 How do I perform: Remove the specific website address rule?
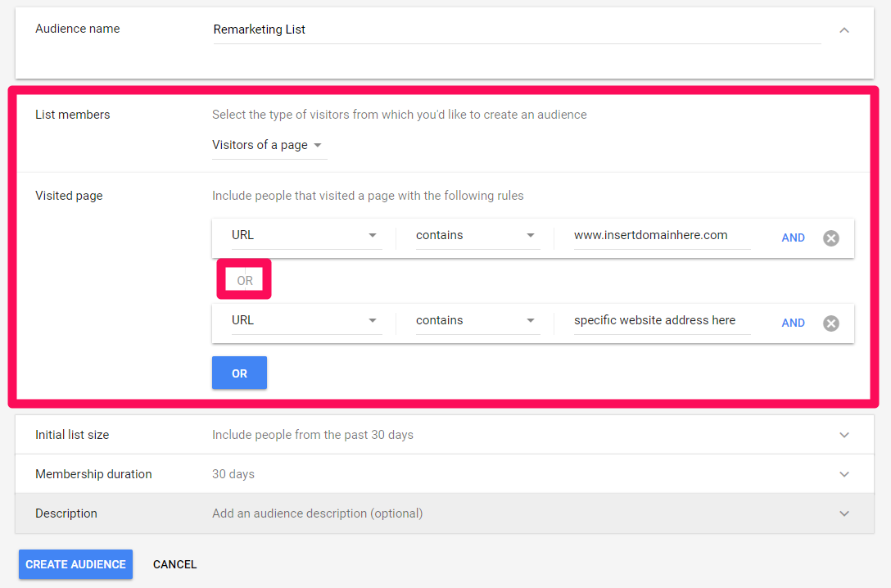point(830,323)
